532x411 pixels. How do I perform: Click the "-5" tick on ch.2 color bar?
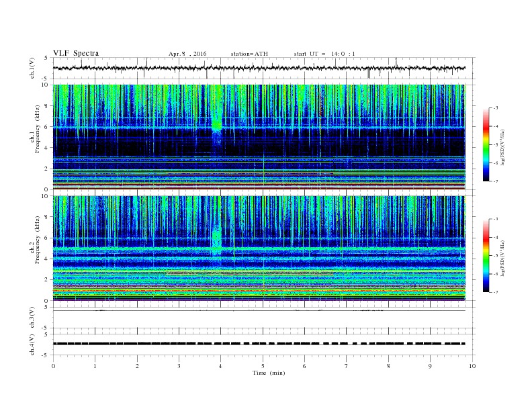click(x=496, y=256)
